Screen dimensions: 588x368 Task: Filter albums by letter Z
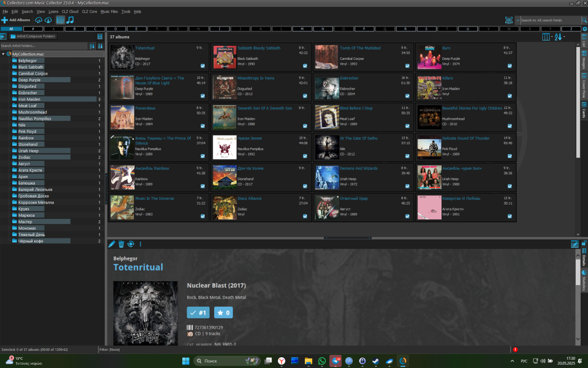pos(571,29)
